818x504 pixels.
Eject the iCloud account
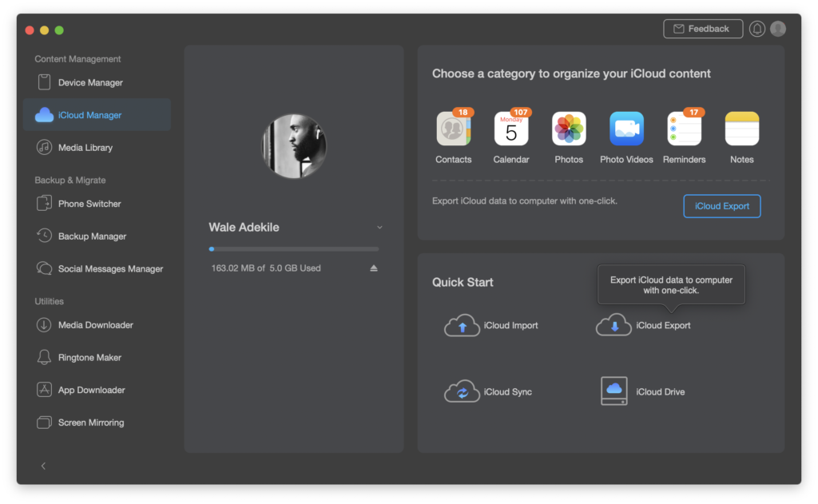point(374,268)
